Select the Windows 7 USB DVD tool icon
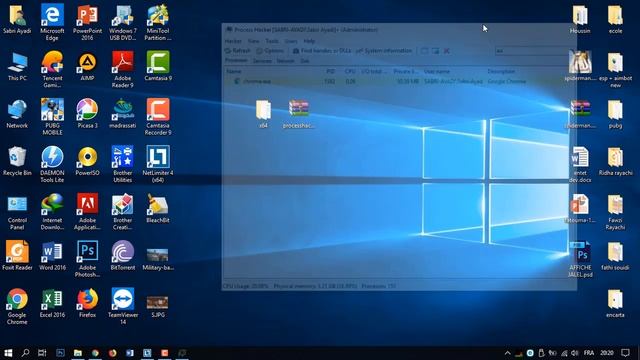This screenshot has height=360, width=640. coord(122,22)
